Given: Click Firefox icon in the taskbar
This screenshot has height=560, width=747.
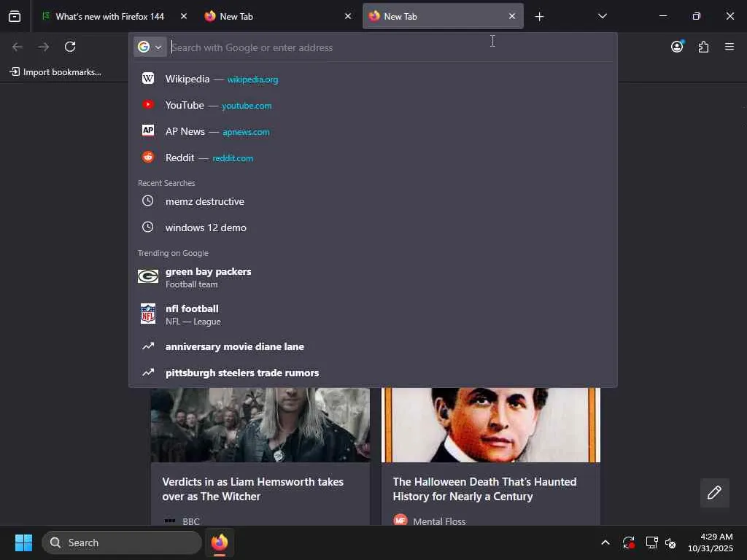Looking at the screenshot, I should click(x=220, y=542).
